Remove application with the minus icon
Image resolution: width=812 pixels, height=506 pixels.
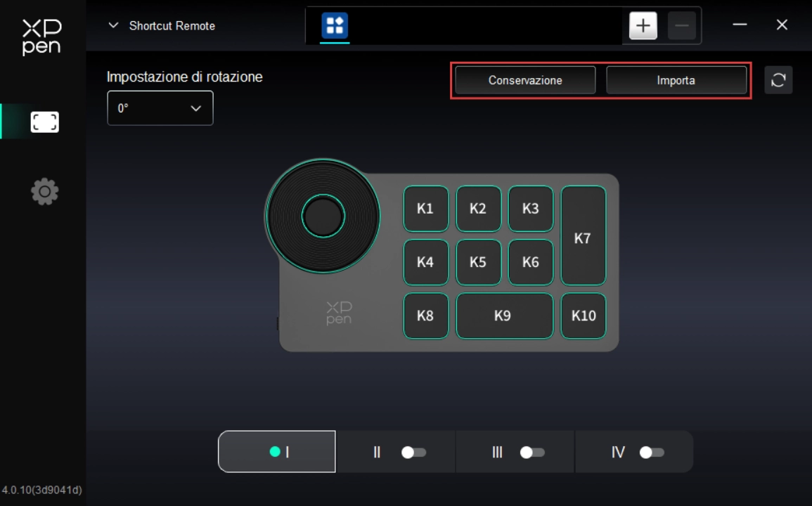pos(681,26)
